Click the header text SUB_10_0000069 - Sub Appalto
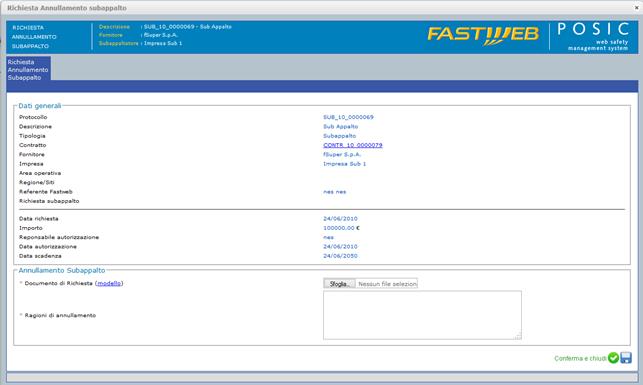Viewport: 643px width, 385px height. click(x=187, y=27)
